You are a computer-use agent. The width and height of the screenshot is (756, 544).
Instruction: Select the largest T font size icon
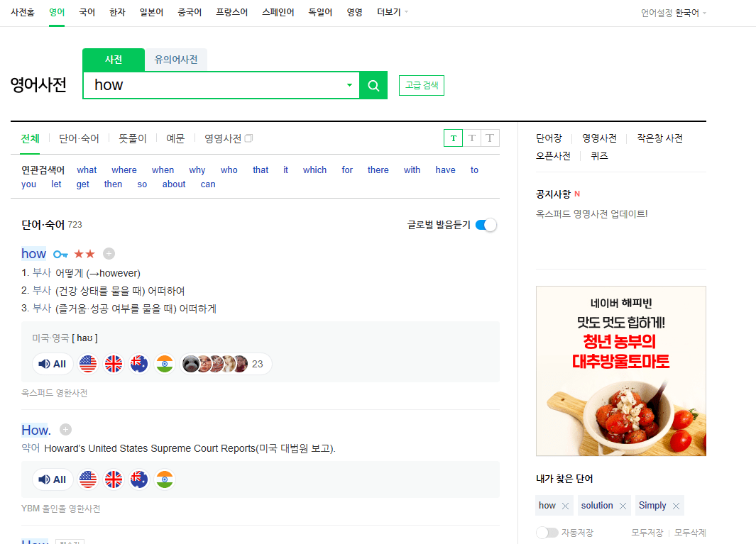click(489, 138)
